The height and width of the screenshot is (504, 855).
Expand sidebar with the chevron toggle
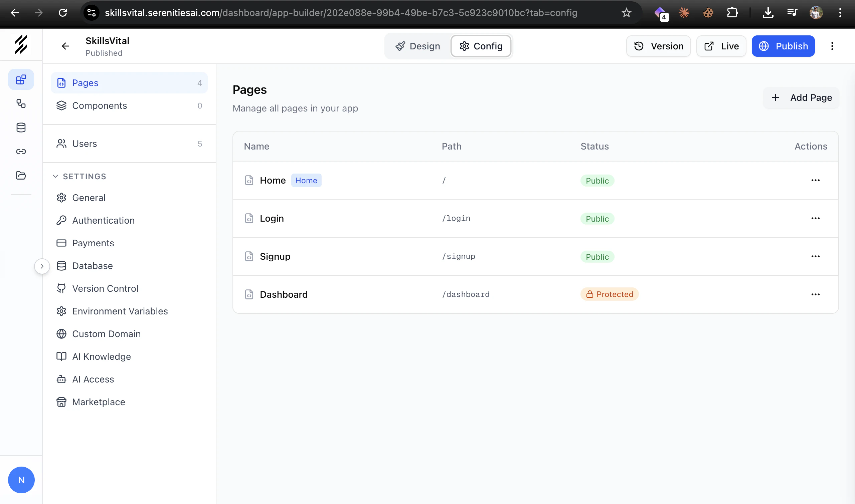tap(42, 266)
